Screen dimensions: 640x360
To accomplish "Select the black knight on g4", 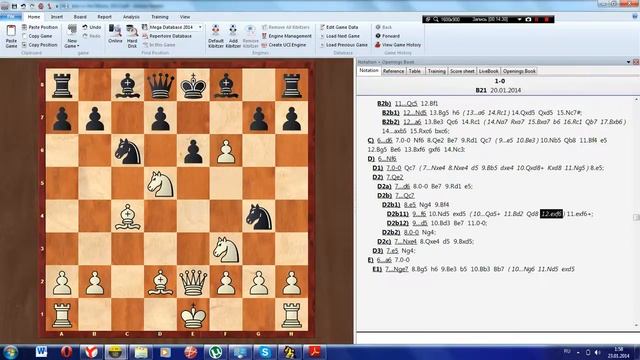I will (x=259, y=216).
